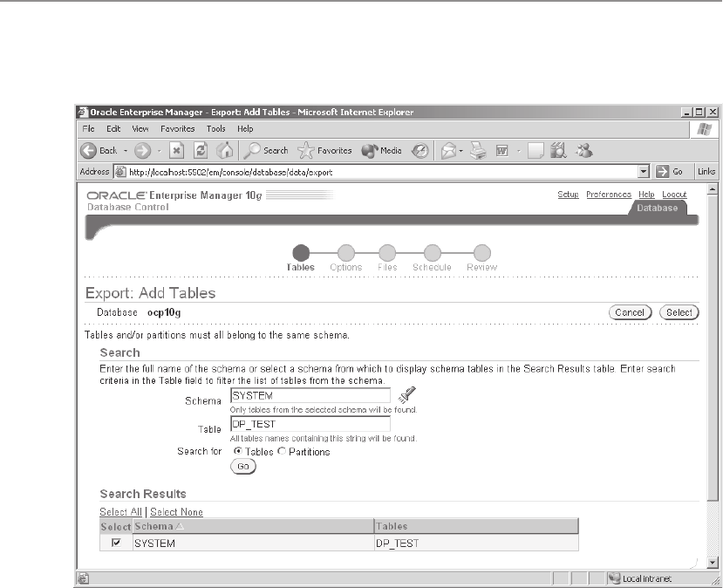Click the Windows logo throbber
Image resolution: width=723 pixels, height=588 pixels.
point(704,129)
